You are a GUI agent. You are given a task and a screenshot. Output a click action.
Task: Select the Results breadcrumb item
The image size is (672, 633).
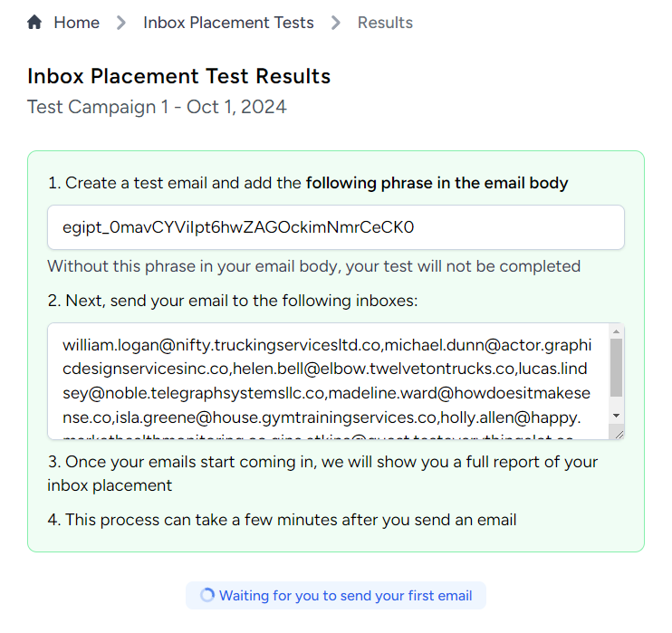tap(385, 23)
